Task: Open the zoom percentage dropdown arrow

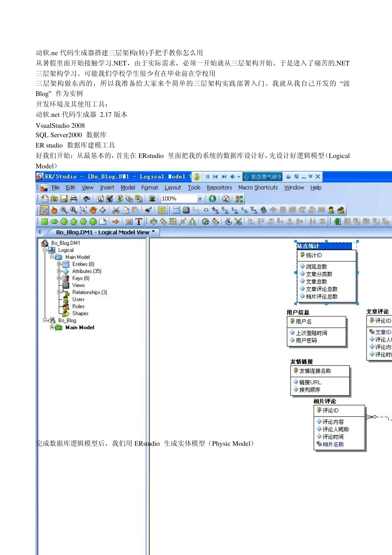Action: click(200, 199)
